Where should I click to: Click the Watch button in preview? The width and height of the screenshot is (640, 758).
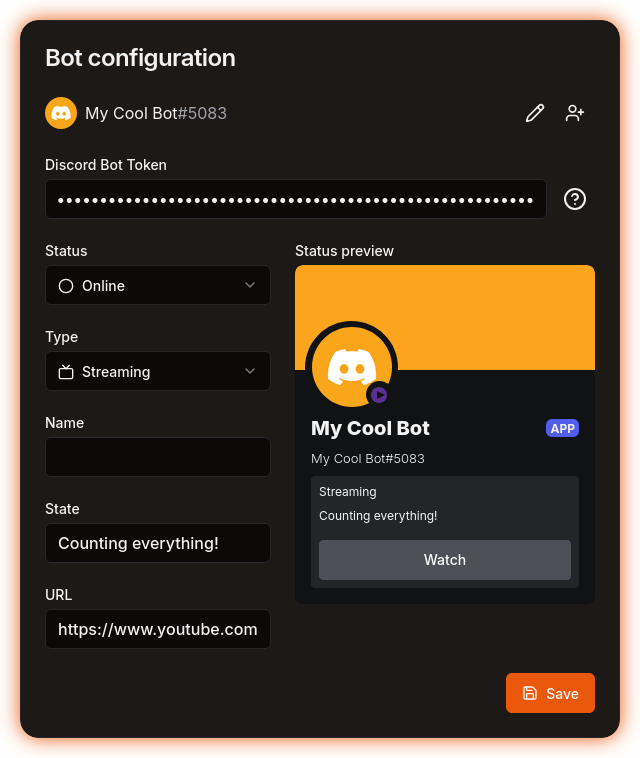pyautogui.click(x=445, y=560)
